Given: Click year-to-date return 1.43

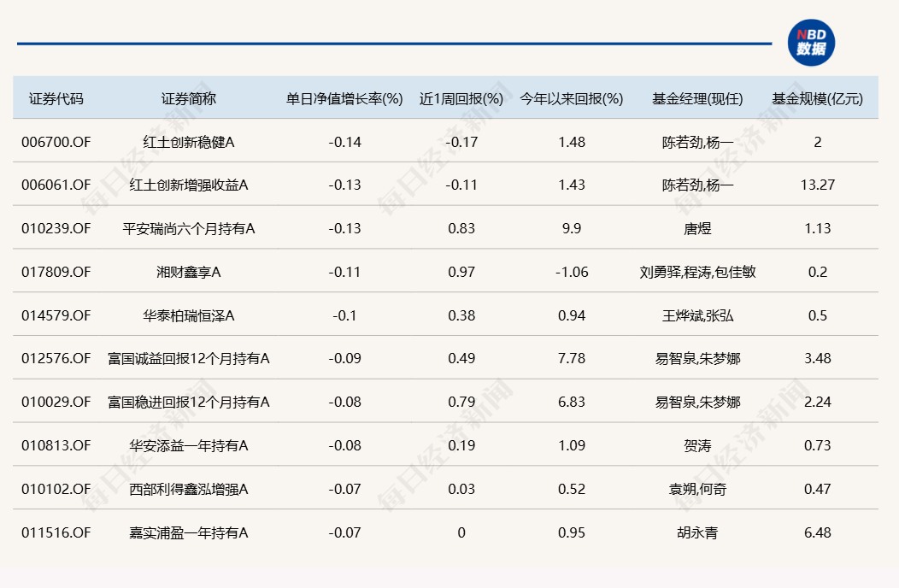Looking at the screenshot, I should point(572,185).
